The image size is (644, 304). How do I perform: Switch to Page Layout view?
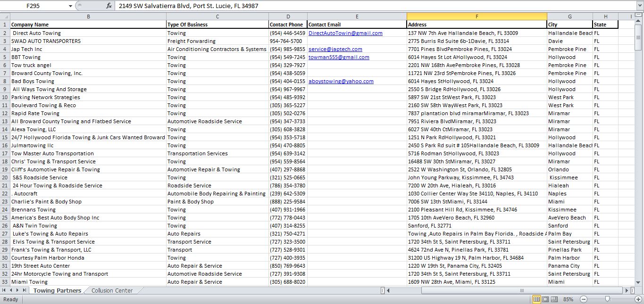(546, 299)
